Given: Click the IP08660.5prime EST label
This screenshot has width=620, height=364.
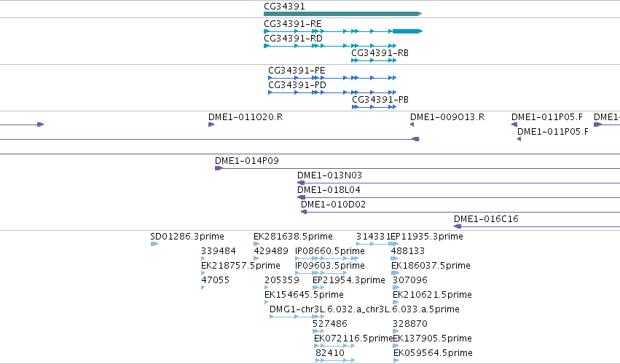Looking at the screenshot, I should (330, 251).
